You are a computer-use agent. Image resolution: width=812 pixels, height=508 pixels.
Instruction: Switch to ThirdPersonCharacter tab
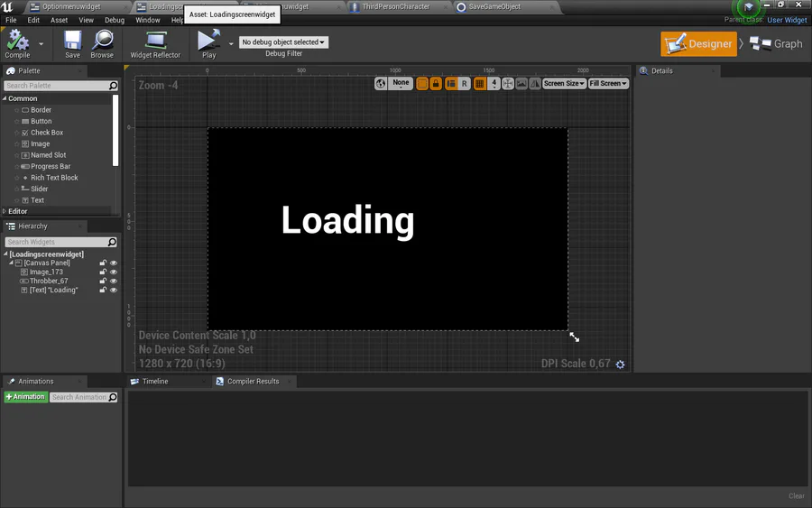pyautogui.click(x=396, y=6)
